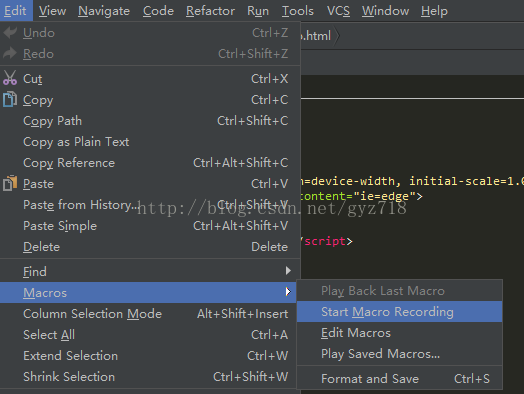Click the device-width text in editor
Image resolution: width=524 pixels, height=394 pixels.
coord(353,181)
